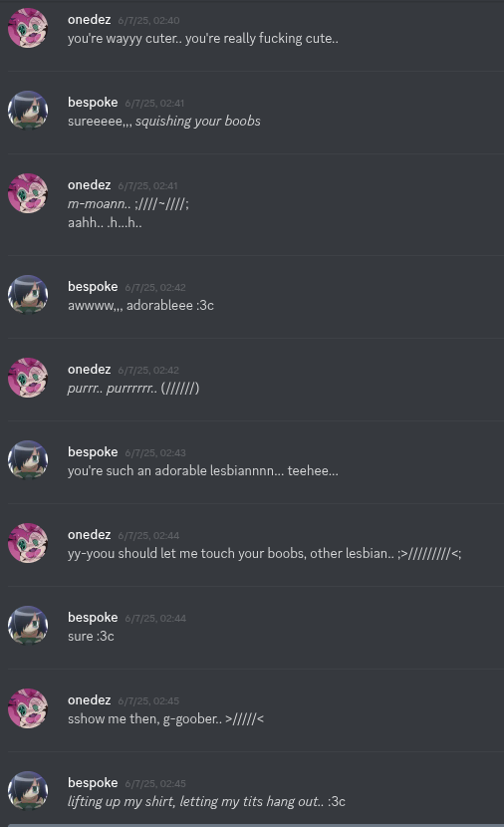This screenshot has width=504, height=827.
Task: Open bespoke's avatar on the 02:43 message
Action: point(28,460)
